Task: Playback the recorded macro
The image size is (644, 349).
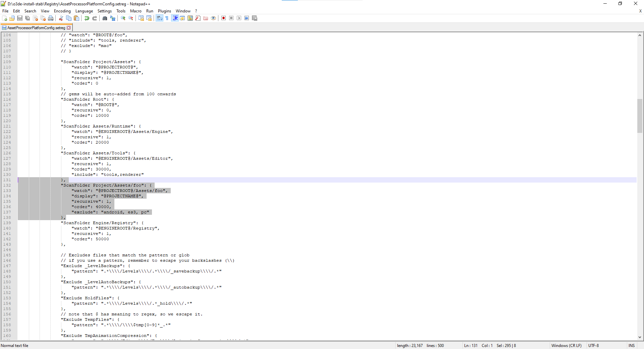Action: [x=239, y=18]
